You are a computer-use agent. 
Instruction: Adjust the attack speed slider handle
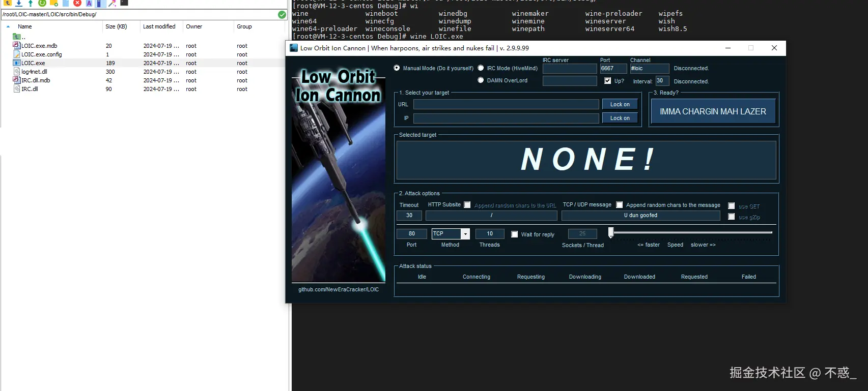point(611,233)
